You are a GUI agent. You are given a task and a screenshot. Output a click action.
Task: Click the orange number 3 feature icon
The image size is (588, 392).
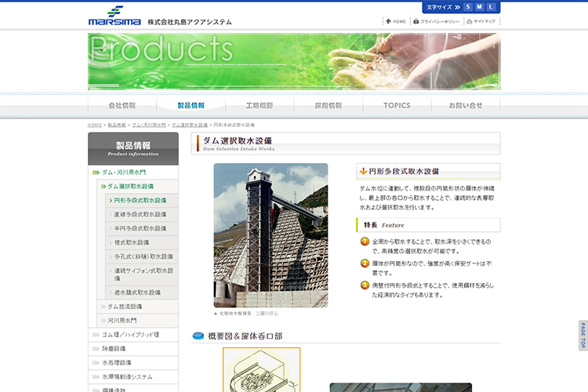(365, 285)
